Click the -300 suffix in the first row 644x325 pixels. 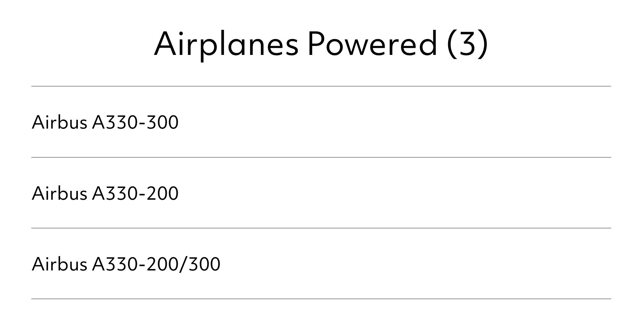pyautogui.click(x=159, y=122)
